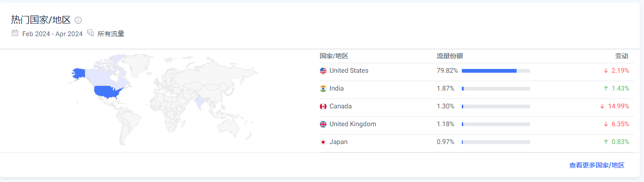Click the United States traffic share bar

[x=496, y=71]
